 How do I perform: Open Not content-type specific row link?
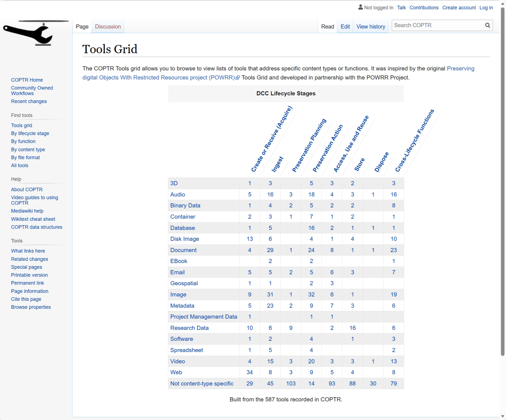202,384
